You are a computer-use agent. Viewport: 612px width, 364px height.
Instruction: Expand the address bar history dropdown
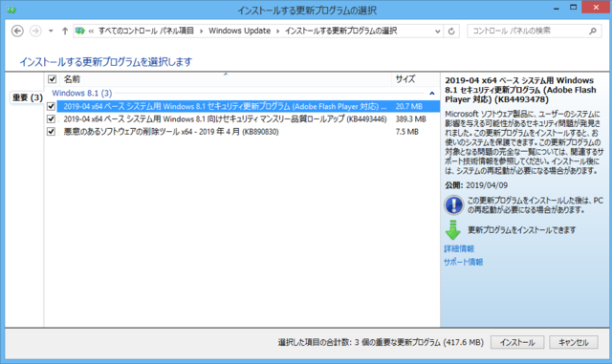pos(438,32)
